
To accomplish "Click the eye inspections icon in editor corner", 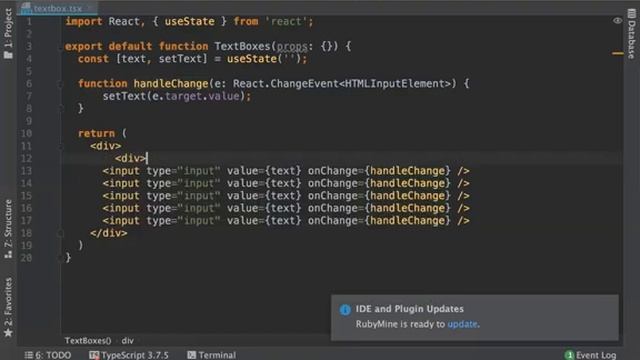I will [617, 20].
